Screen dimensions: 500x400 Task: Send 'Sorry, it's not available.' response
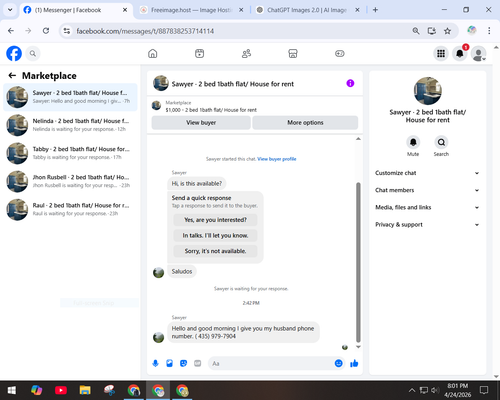click(x=215, y=251)
